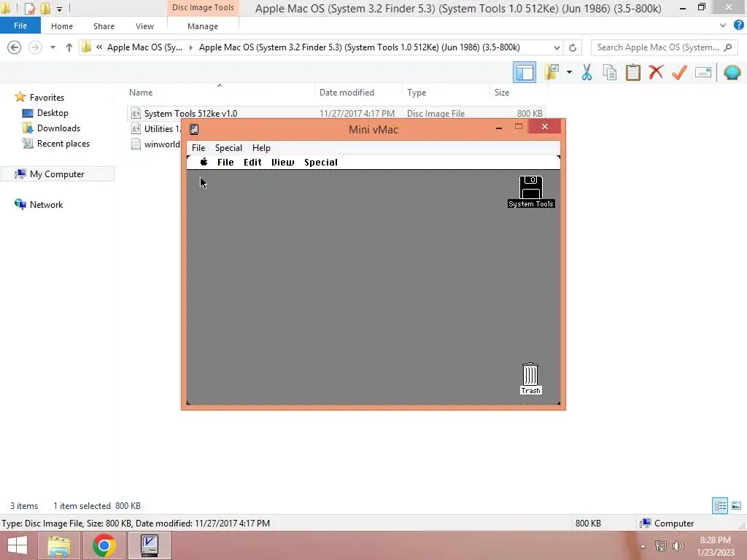Open Downloads in navigation pane
Screen dimensions: 747x560
[x=58, y=128]
